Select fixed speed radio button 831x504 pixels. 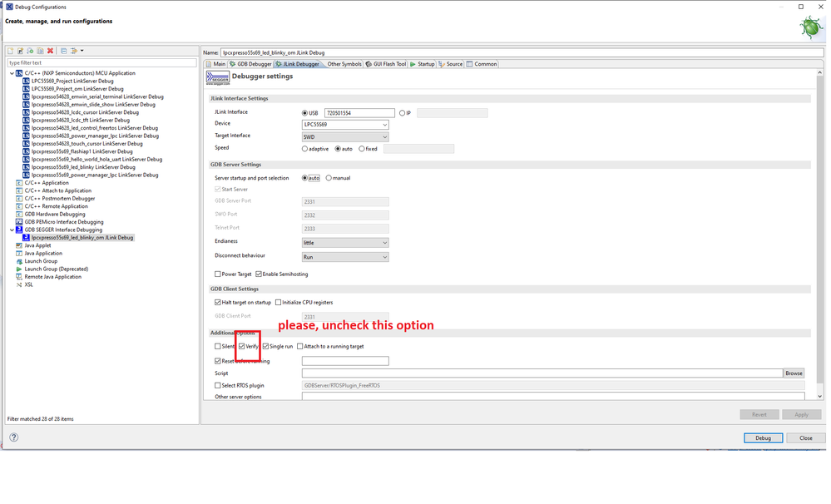(x=362, y=149)
